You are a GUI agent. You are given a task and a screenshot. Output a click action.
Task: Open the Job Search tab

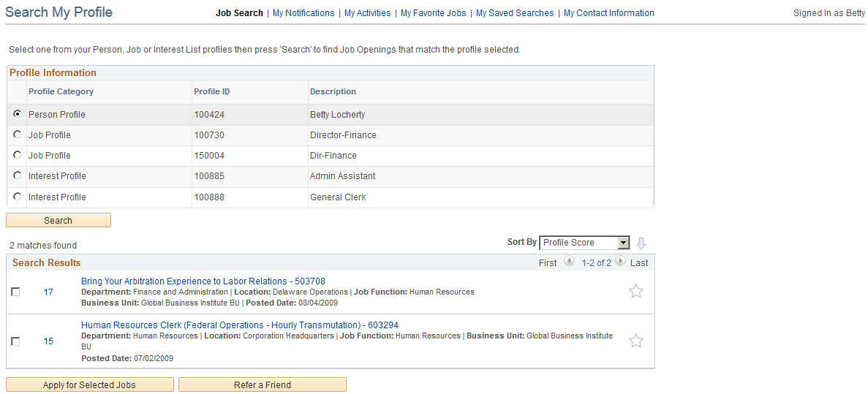[x=239, y=12]
